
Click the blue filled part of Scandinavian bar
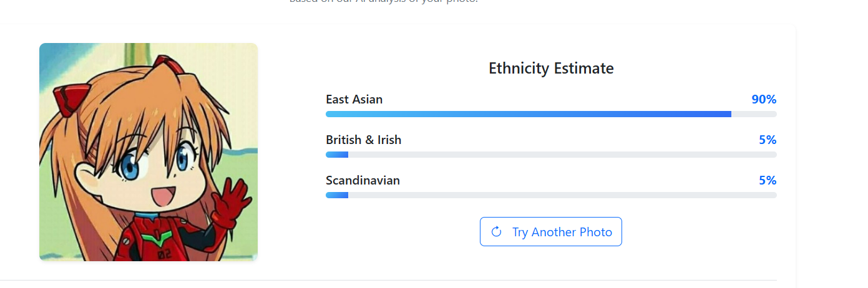tap(337, 195)
